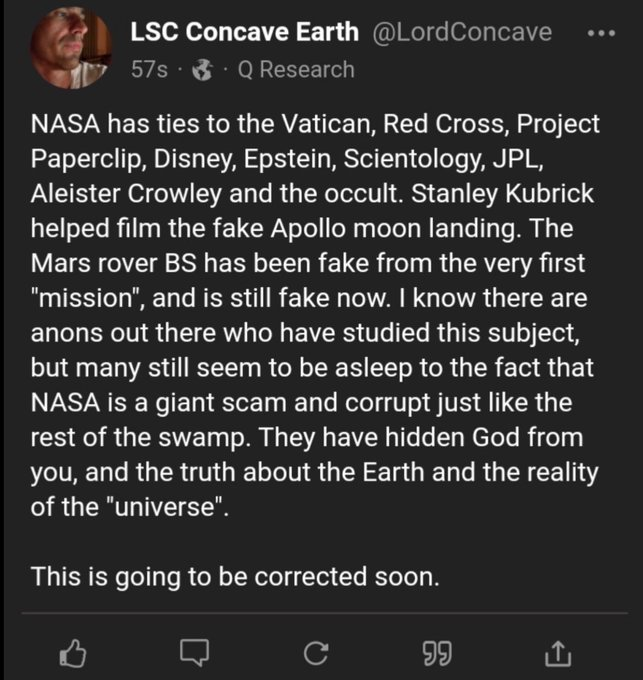This screenshot has width=643, height=680.
Task: Open the LSC Concave Earth profile picture
Action: 72,51
